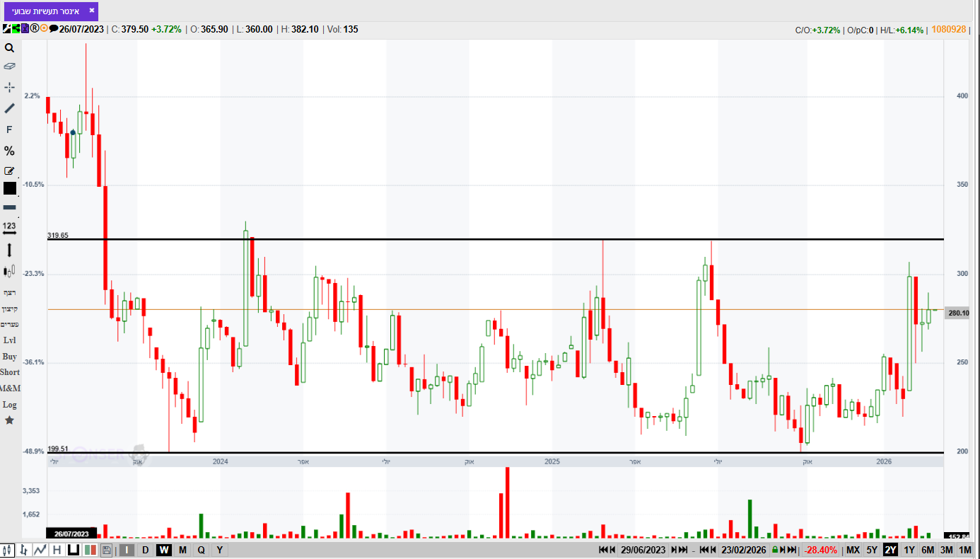
Task: Toggle the Lvl levels option
Action: pyautogui.click(x=9, y=340)
